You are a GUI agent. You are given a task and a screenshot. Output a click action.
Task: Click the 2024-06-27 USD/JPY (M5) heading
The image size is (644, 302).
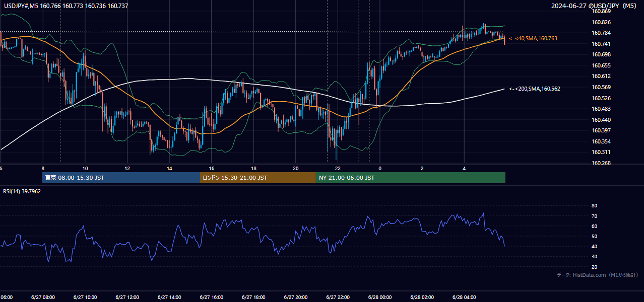pyautogui.click(x=594, y=6)
